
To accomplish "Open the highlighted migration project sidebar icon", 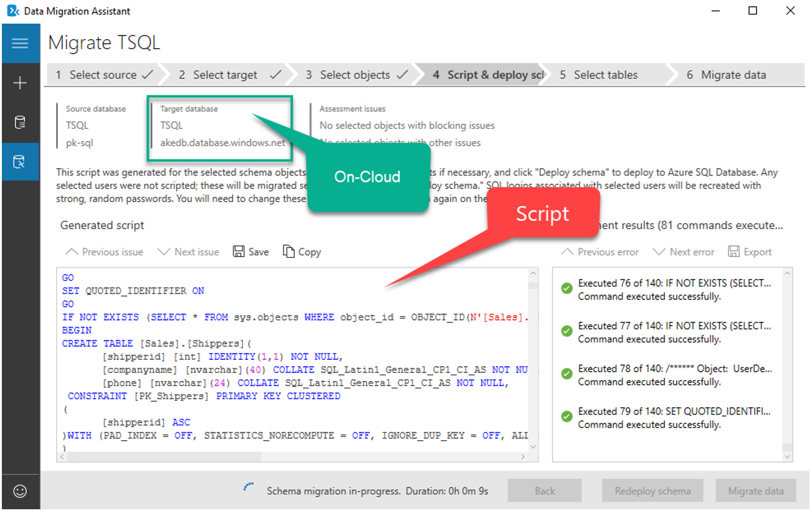I will pyautogui.click(x=21, y=161).
